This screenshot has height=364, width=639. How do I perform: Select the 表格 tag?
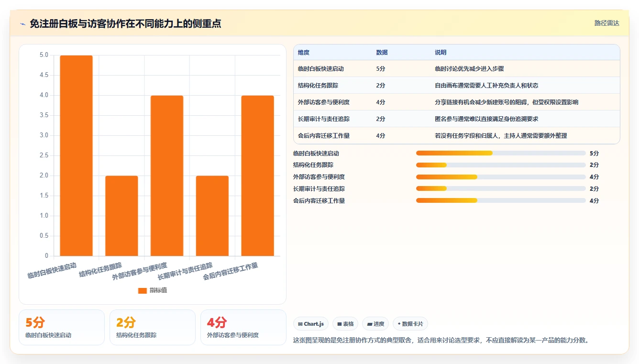[345, 324]
